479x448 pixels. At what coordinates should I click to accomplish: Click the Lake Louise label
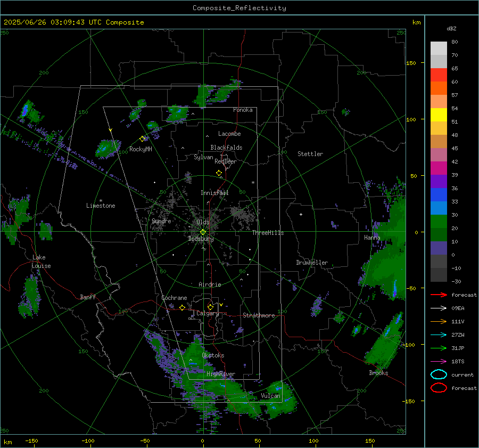click(41, 262)
